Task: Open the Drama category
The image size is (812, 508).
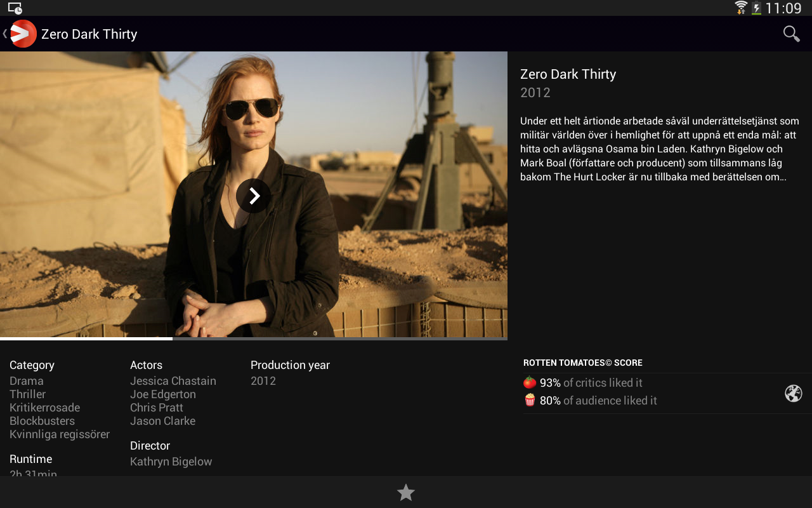Action: 27,381
